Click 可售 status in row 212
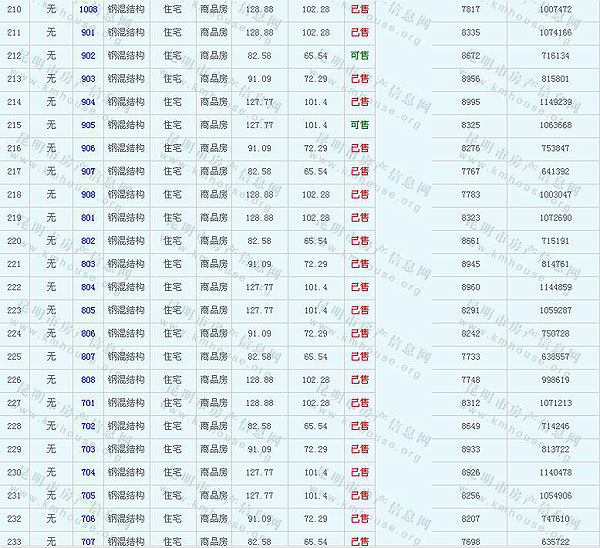 point(359,55)
